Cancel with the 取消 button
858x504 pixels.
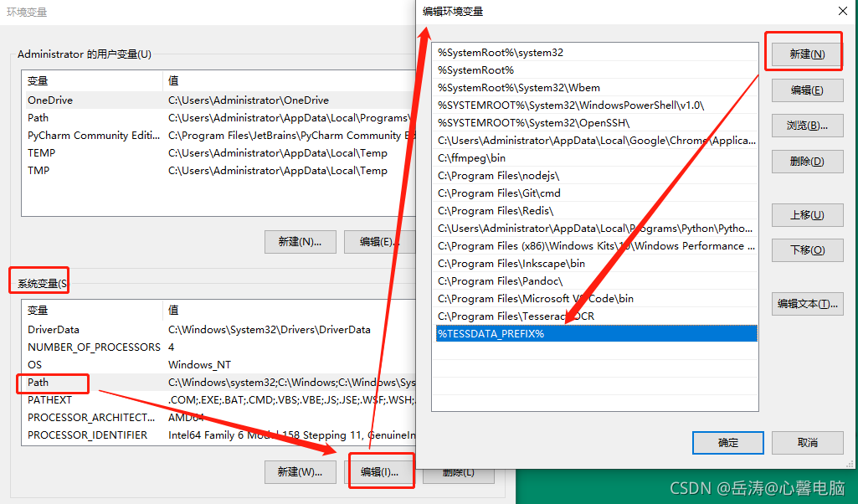click(807, 443)
